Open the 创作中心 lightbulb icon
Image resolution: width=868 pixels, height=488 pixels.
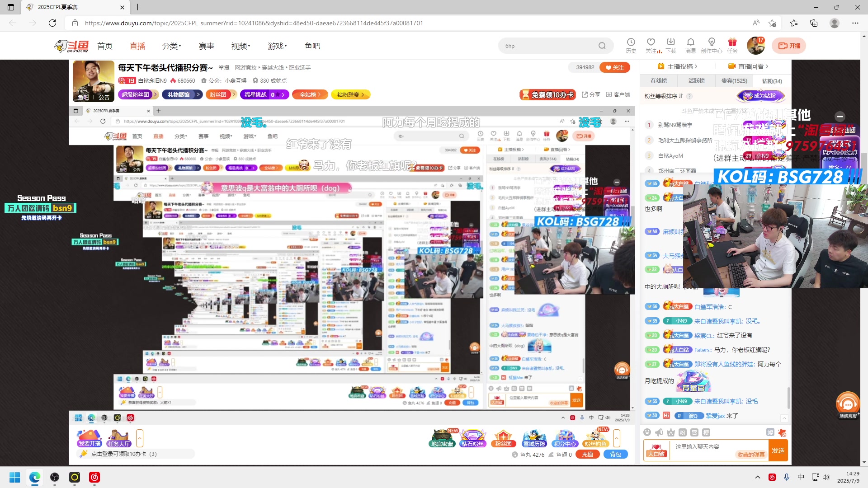(712, 45)
